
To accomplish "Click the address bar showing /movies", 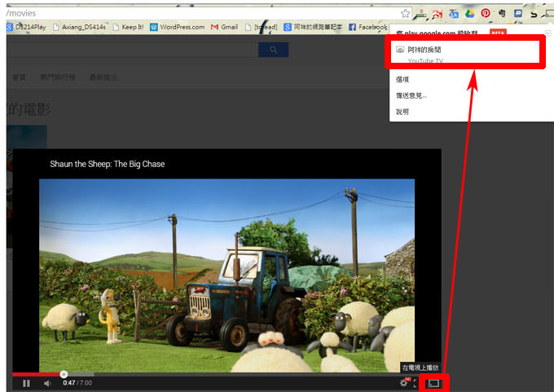I will tap(201, 13).
